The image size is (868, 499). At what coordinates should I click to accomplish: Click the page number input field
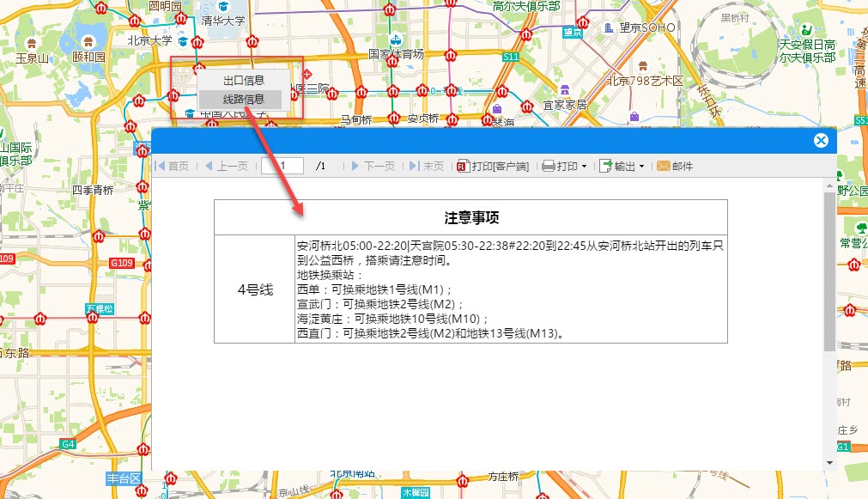coord(282,166)
